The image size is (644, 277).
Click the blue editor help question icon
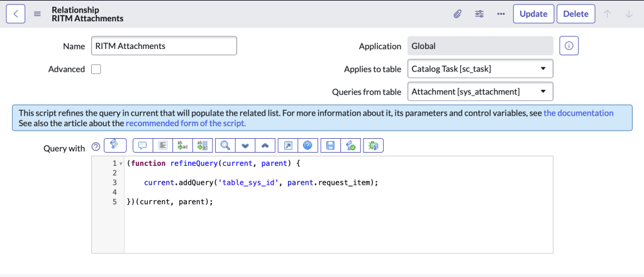pyautogui.click(x=308, y=145)
